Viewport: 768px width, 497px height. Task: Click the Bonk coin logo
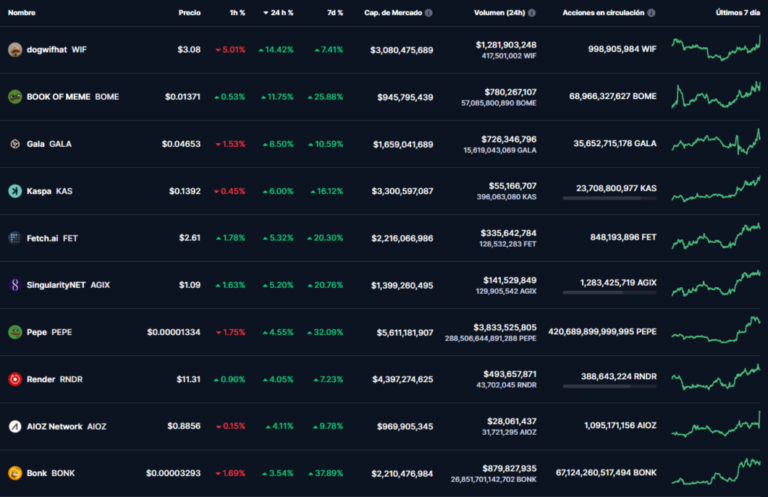click(x=15, y=473)
